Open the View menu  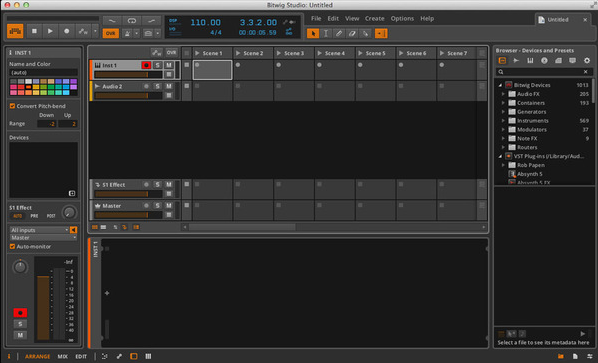pos(352,18)
